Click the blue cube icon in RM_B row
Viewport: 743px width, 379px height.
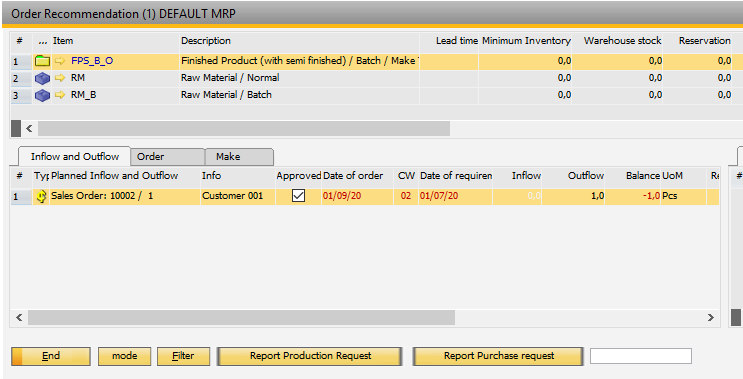42,95
